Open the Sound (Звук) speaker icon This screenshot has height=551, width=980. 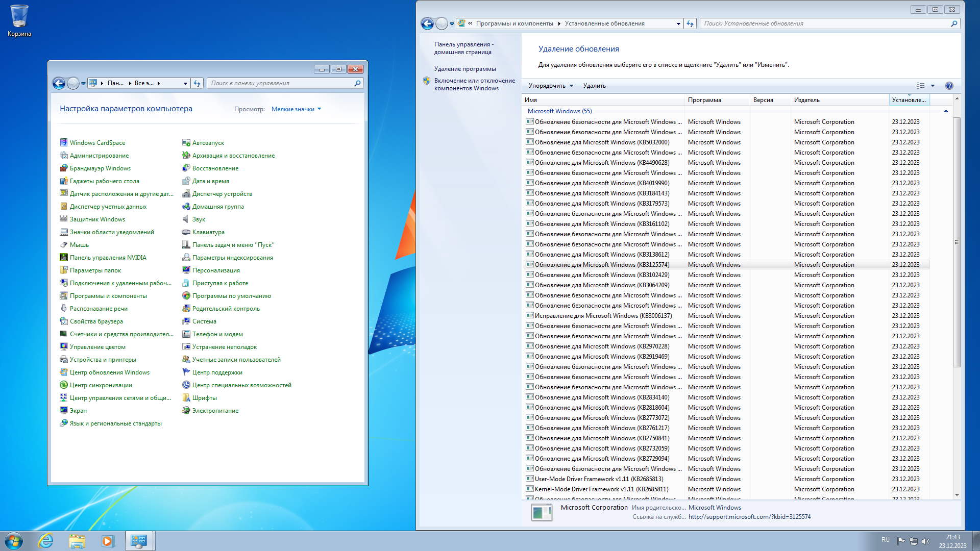coord(186,219)
